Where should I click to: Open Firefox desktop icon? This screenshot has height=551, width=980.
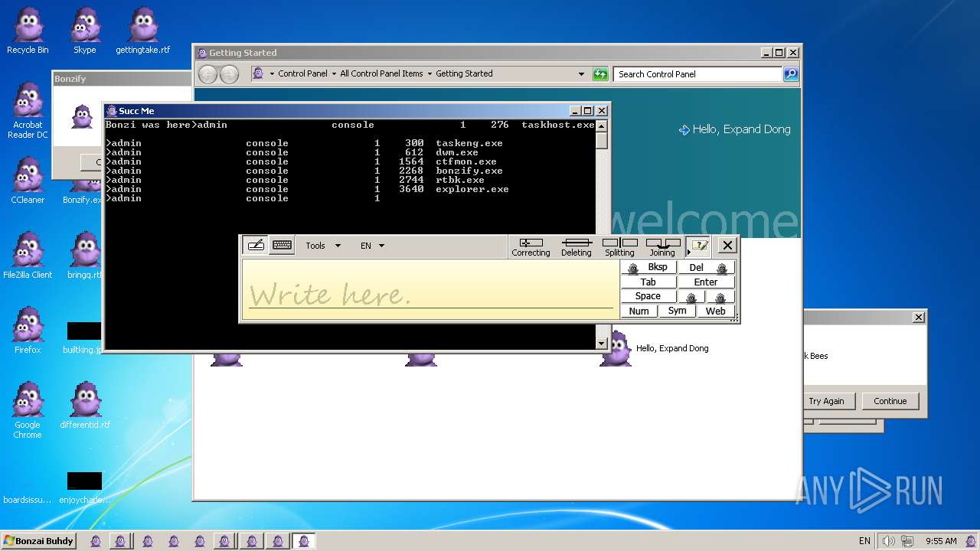tap(28, 331)
